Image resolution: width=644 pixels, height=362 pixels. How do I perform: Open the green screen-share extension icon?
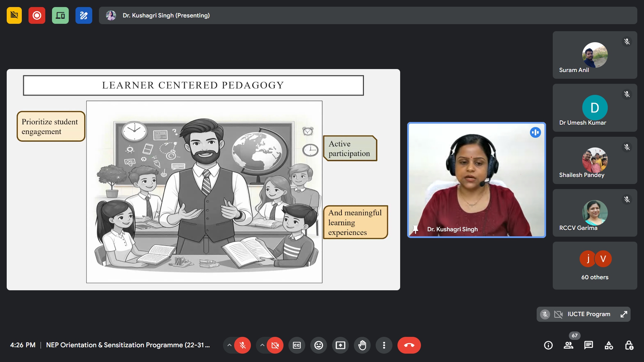point(60,15)
